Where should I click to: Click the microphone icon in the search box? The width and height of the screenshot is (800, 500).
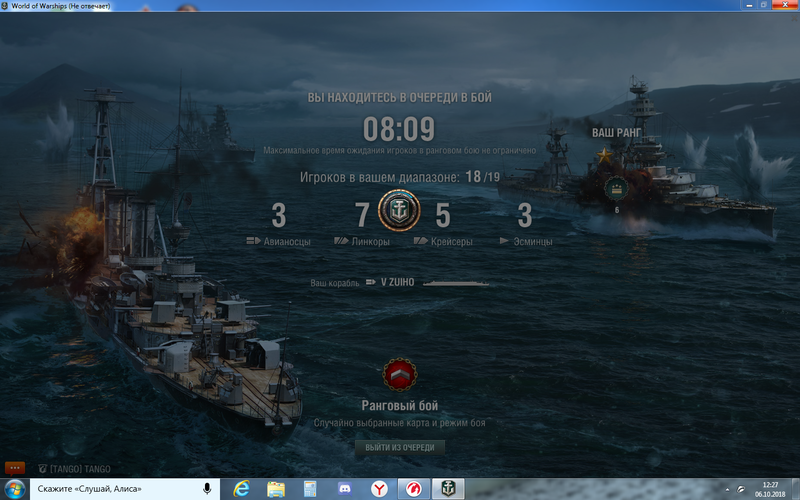pos(207,489)
